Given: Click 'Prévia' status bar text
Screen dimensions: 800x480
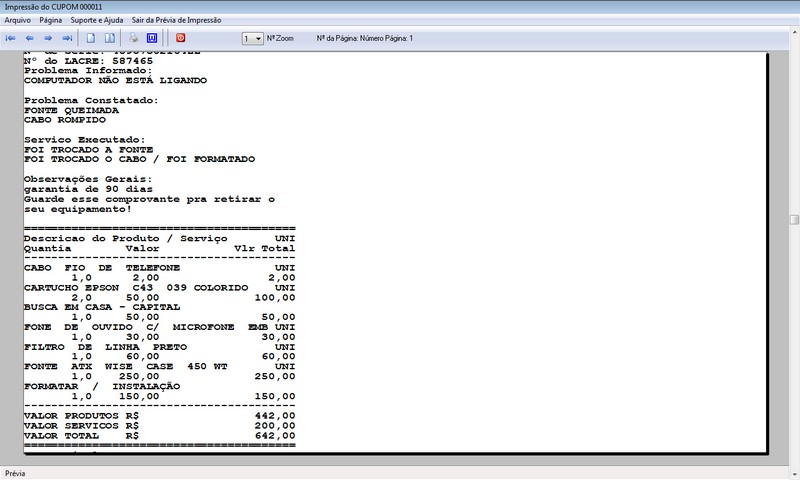Looking at the screenshot, I should (x=15, y=473).
